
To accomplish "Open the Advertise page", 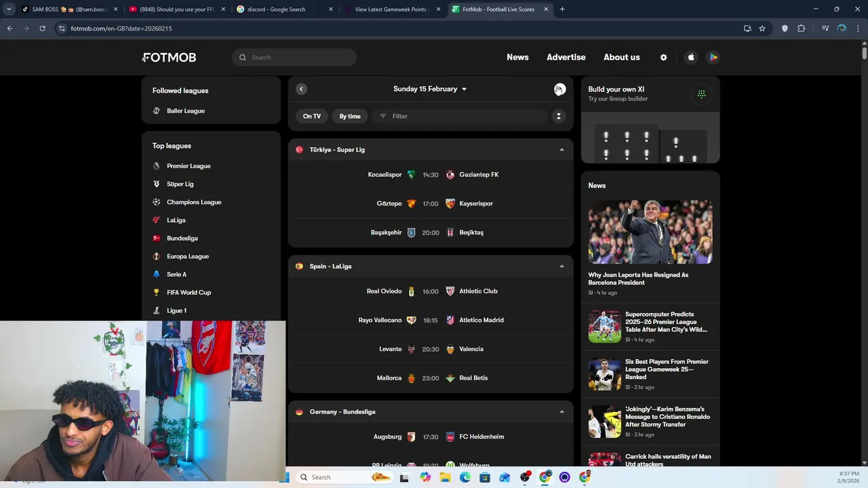I will coord(566,58).
